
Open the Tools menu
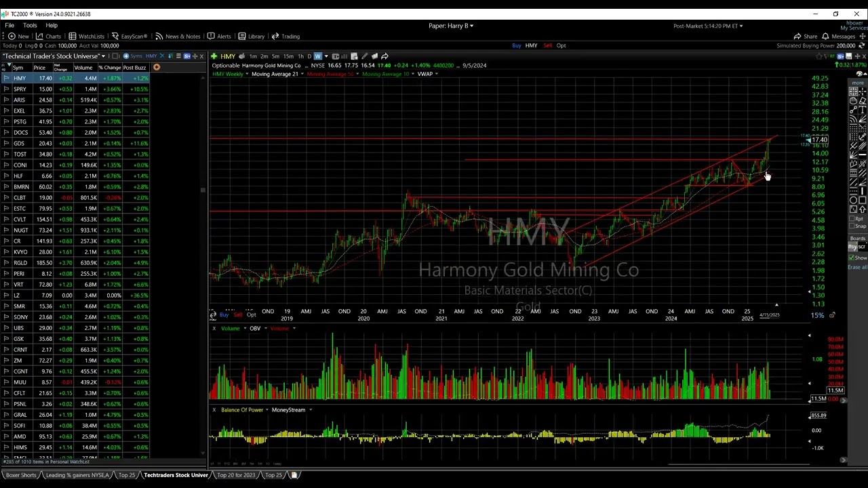coord(30,26)
